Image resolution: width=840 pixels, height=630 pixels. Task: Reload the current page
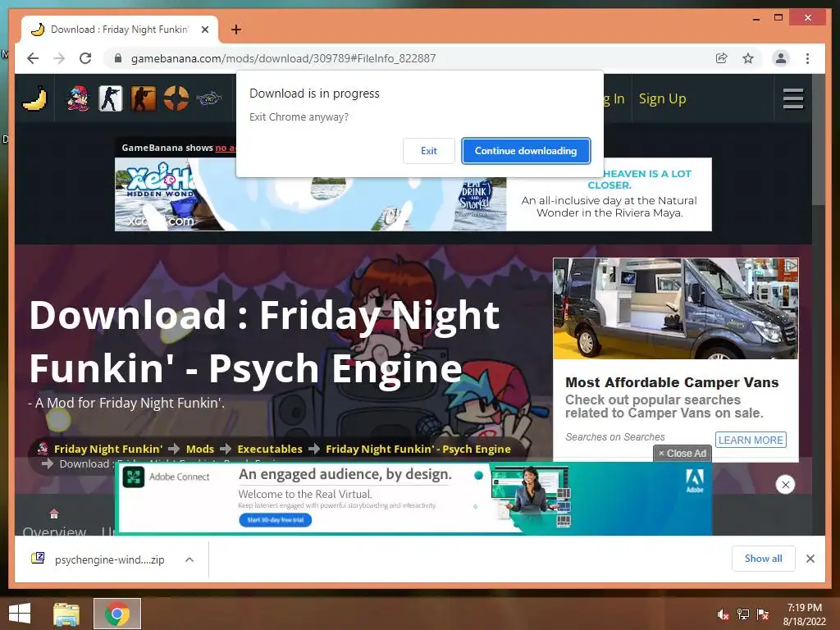tap(85, 58)
